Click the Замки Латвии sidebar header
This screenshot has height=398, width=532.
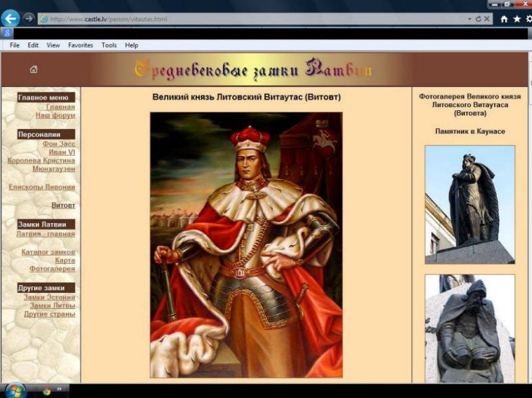tap(46, 225)
